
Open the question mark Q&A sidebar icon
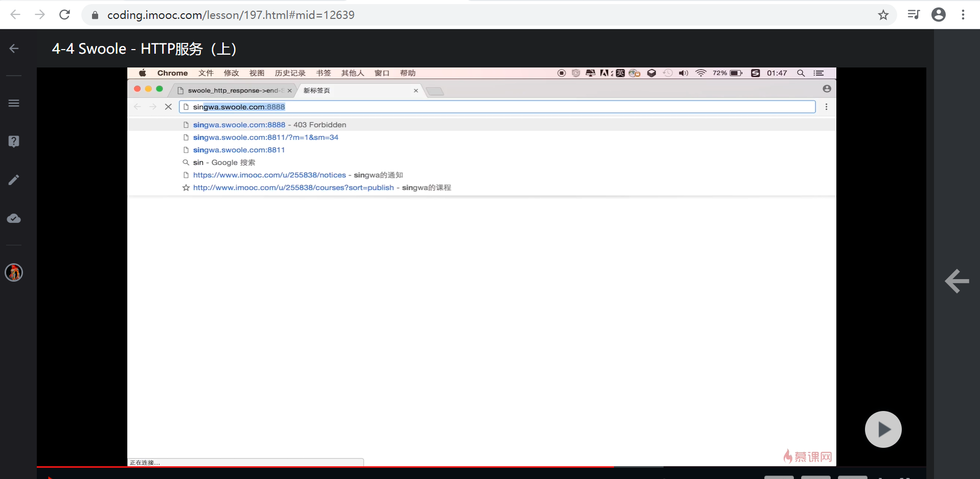(14, 142)
